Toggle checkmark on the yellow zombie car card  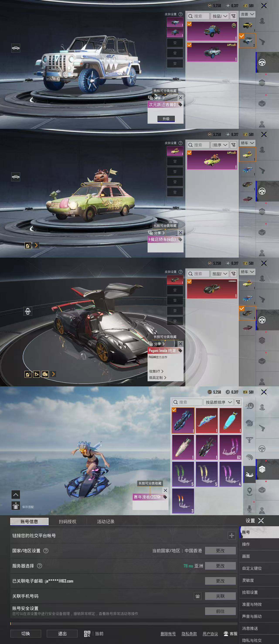pyautogui.click(x=190, y=153)
